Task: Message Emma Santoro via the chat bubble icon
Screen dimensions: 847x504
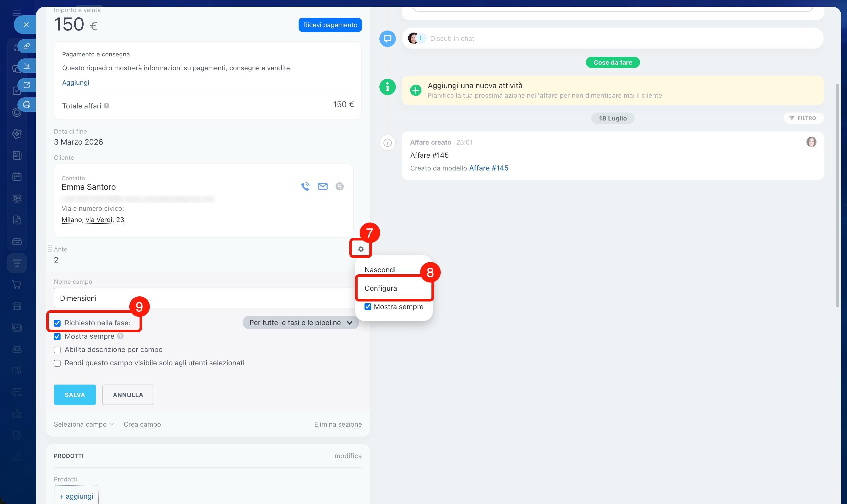Action: click(339, 186)
